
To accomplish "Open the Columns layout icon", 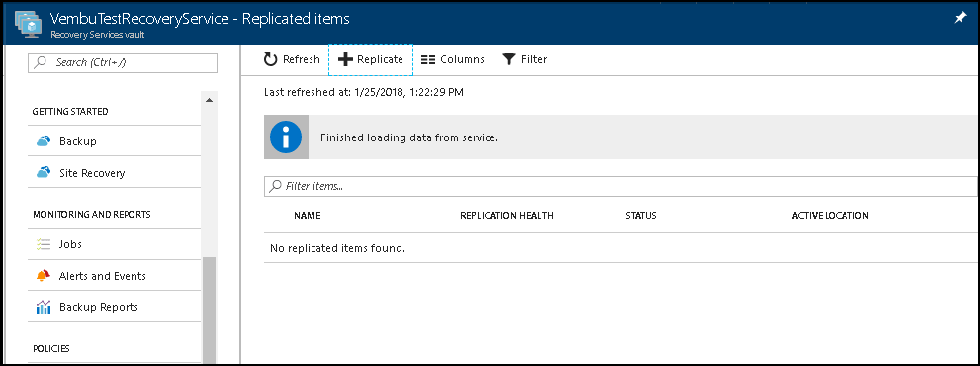I will 428,60.
